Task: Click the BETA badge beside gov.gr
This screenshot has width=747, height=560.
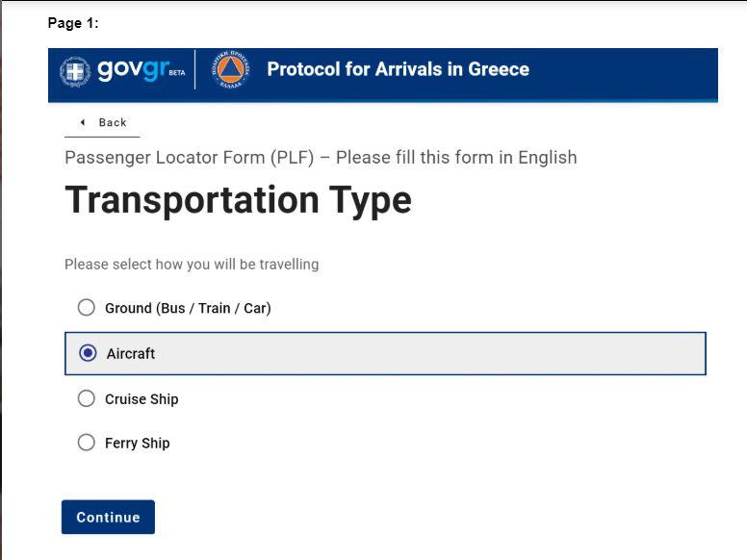Action: click(x=177, y=73)
